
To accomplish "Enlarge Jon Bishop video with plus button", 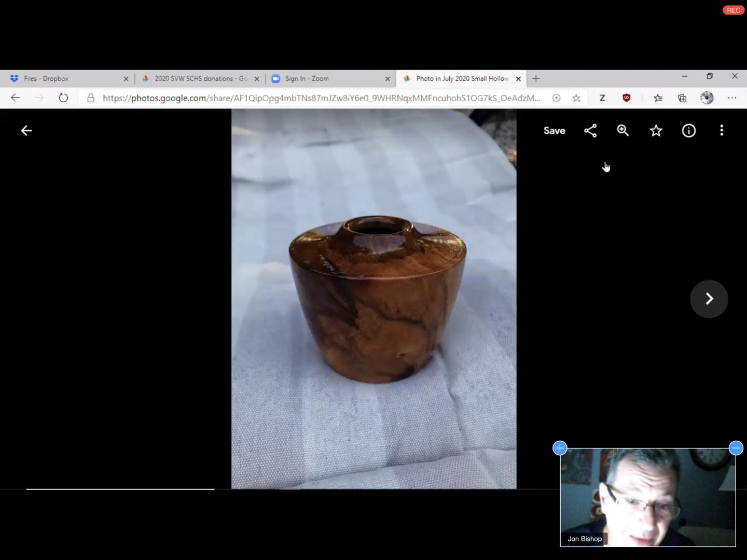I will [x=560, y=448].
